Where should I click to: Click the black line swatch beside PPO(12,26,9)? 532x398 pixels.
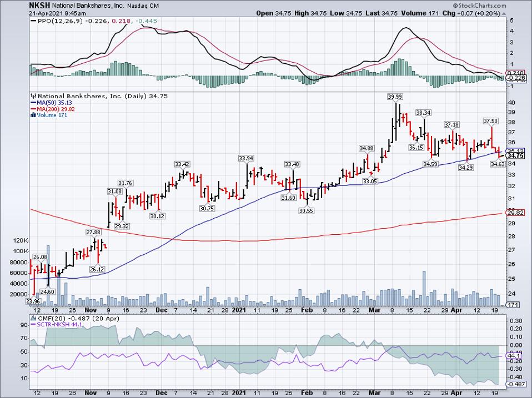pyautogui.click(x=33, y=21)
